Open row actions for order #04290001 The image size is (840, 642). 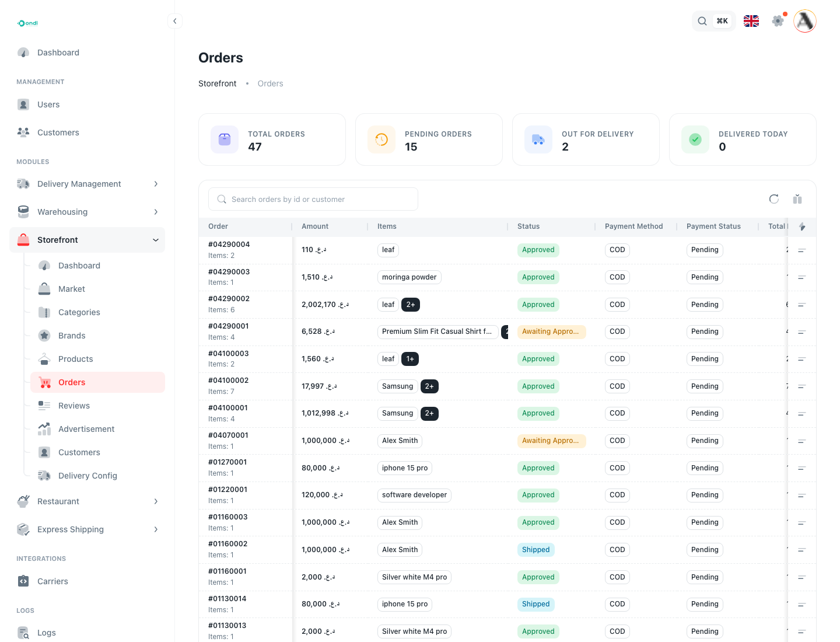(x=802, y=332)
